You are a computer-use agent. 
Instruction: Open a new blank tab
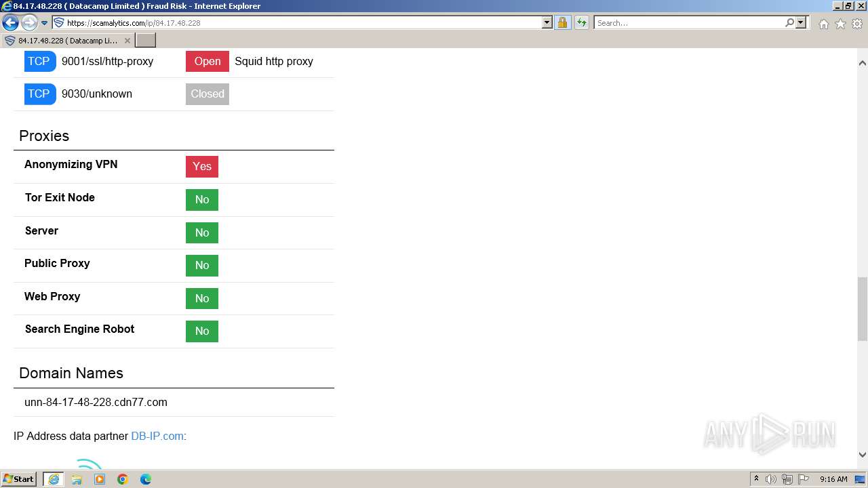(146, 41)
